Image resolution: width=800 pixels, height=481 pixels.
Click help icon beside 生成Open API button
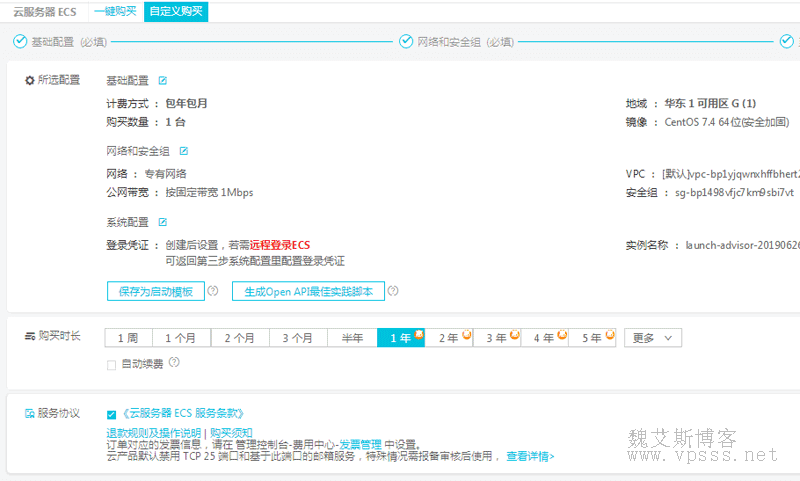[x=393, y=291]
